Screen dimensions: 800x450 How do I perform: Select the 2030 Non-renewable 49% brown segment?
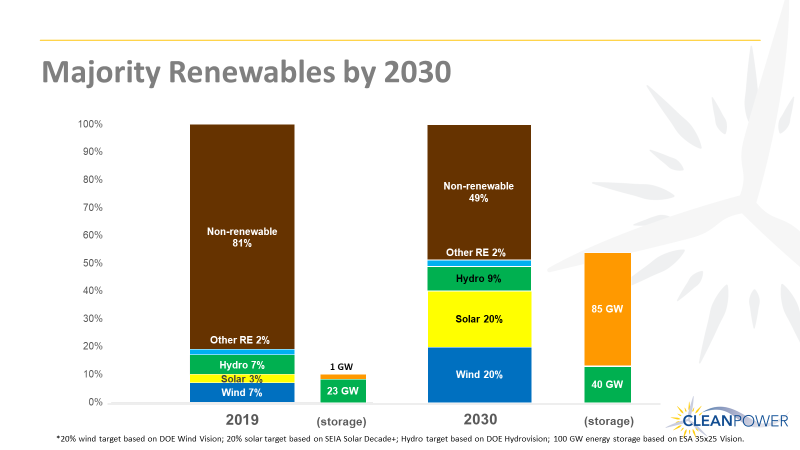(x=478, y=191)
